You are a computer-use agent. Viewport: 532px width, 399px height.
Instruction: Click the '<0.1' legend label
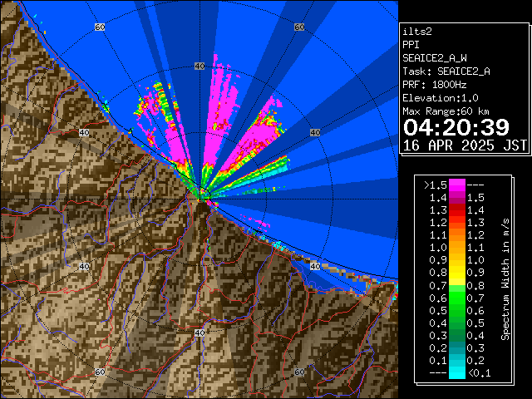[479, 373]
